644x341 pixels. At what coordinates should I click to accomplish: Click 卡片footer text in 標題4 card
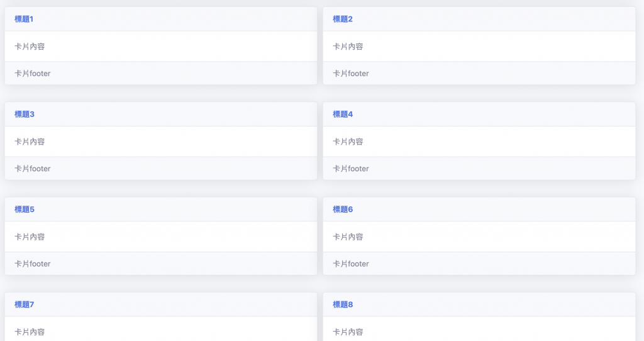[351, 169]
